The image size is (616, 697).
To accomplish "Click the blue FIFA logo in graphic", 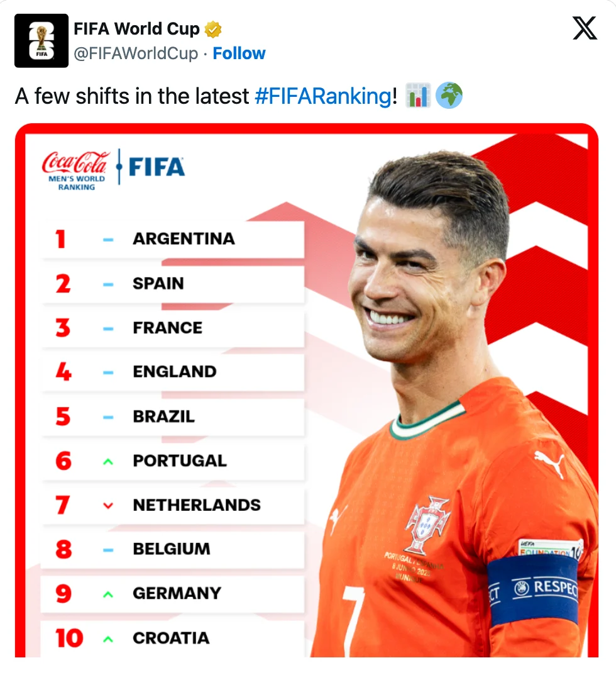I will [157, 167].
